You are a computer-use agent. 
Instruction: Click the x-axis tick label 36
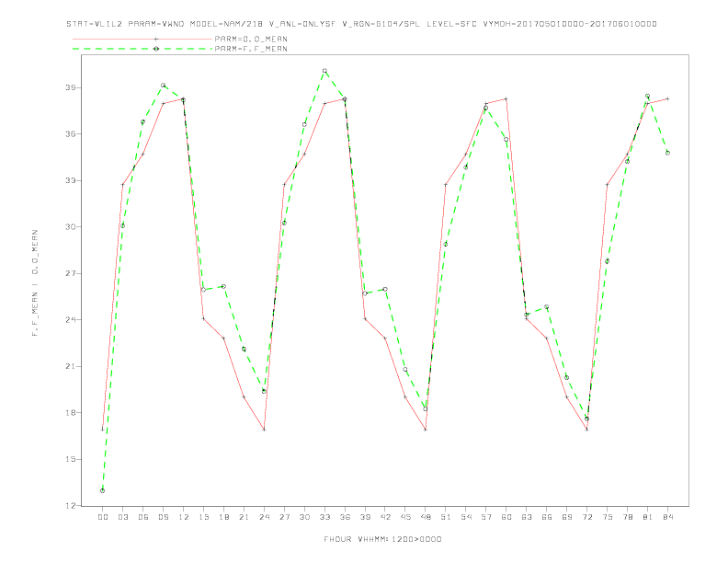[x=345, y=517]
